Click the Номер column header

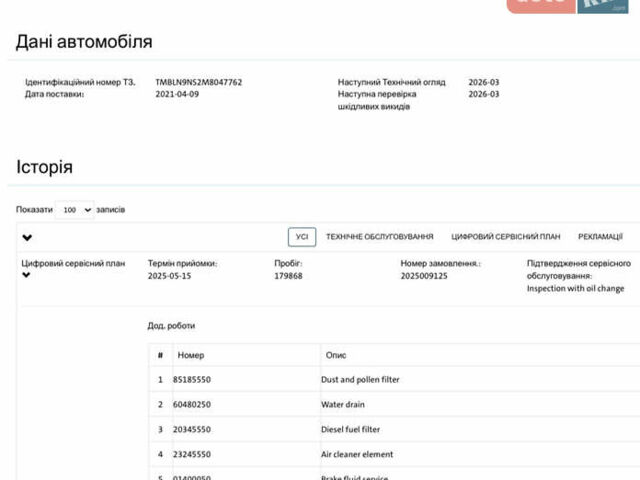pyautogui.click(x=190, y=355)
